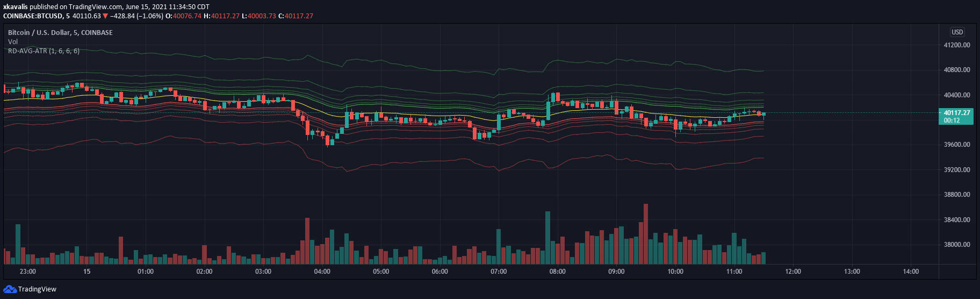This screenshot has width=980, height=299.
Task: Click the 07:00 time axis label
Action: click(499, 272)
